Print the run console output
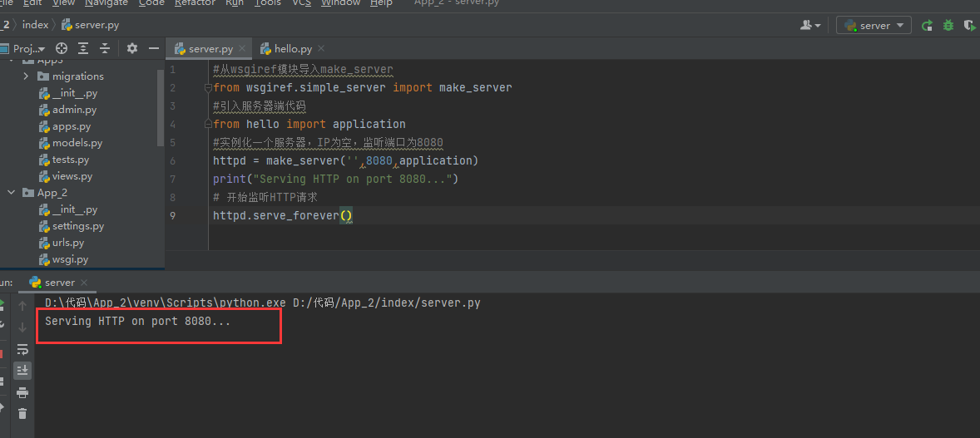Screen dimensions: 980x438 [22, 392]
